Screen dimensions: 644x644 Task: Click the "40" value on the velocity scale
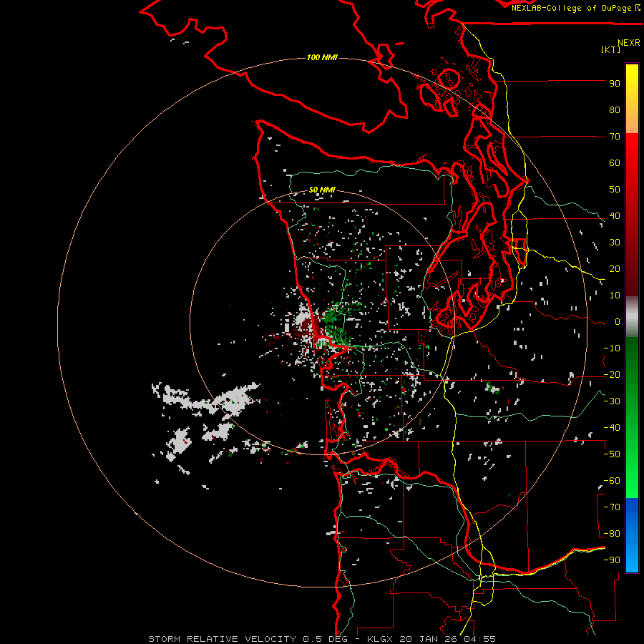pyautogui.click(x=615, y=215)
